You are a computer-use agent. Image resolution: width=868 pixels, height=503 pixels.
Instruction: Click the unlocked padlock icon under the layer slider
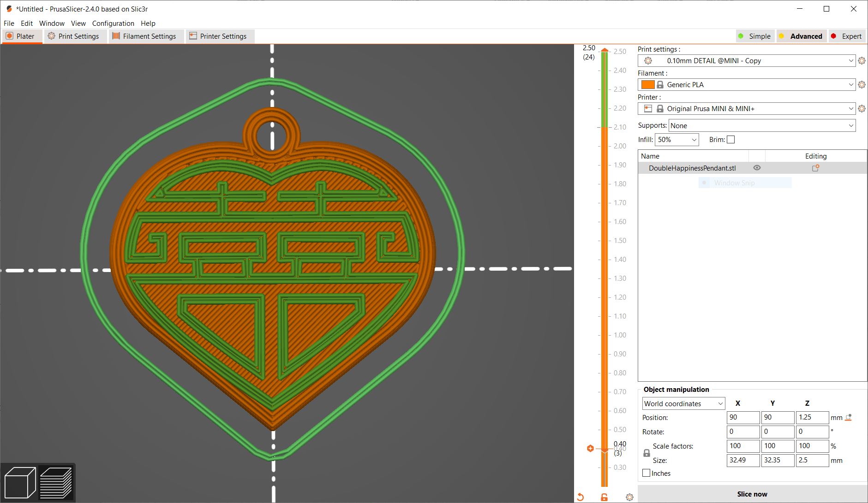click(x=604, y=497)
